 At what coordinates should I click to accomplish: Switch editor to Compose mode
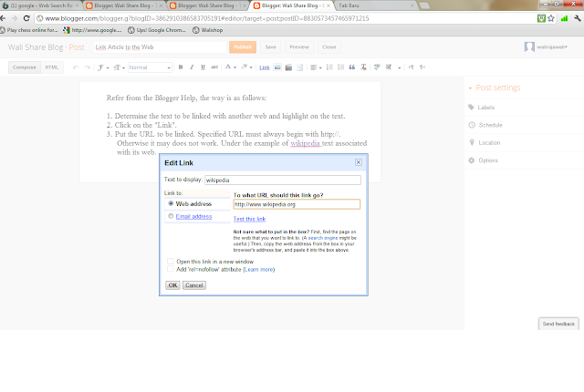[x=25, y=67]
